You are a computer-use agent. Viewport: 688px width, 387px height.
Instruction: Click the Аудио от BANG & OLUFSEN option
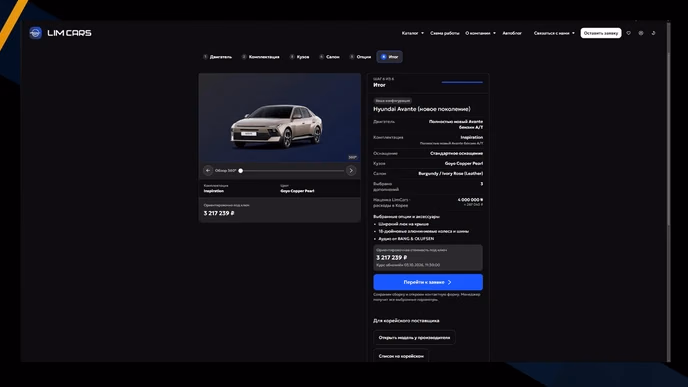pos(406,239)
